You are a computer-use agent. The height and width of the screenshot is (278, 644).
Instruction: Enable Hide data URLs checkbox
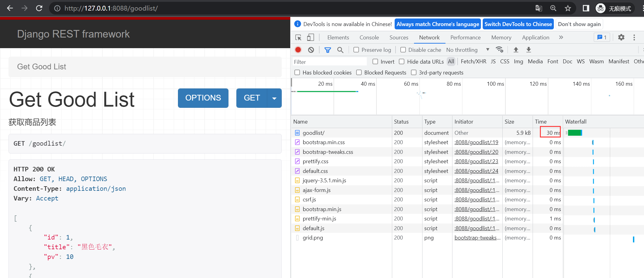(402, 61)
